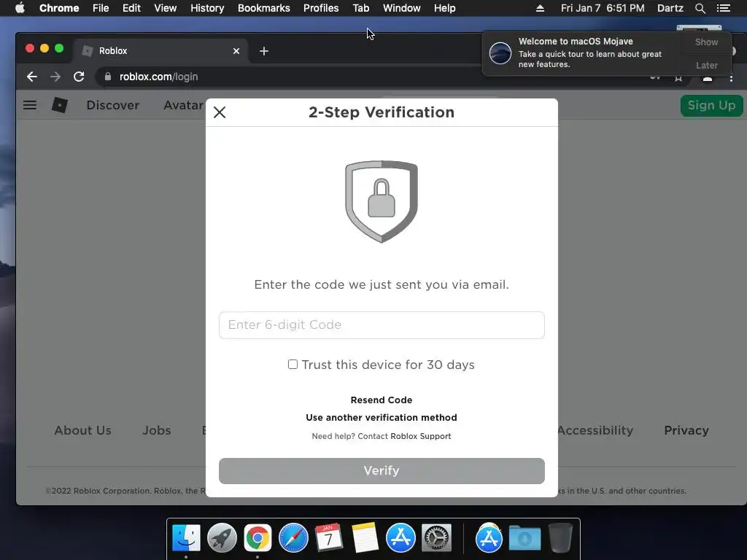Click the Dartz user name in menu bar
The width and height of the screenshot is (747, 560).
click(670, 8)
